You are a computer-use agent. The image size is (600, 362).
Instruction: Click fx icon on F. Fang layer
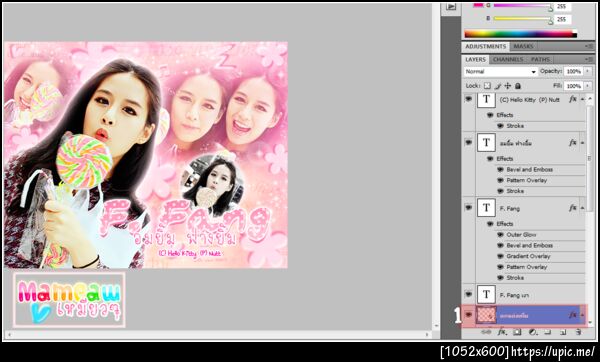tap(573, 208)
